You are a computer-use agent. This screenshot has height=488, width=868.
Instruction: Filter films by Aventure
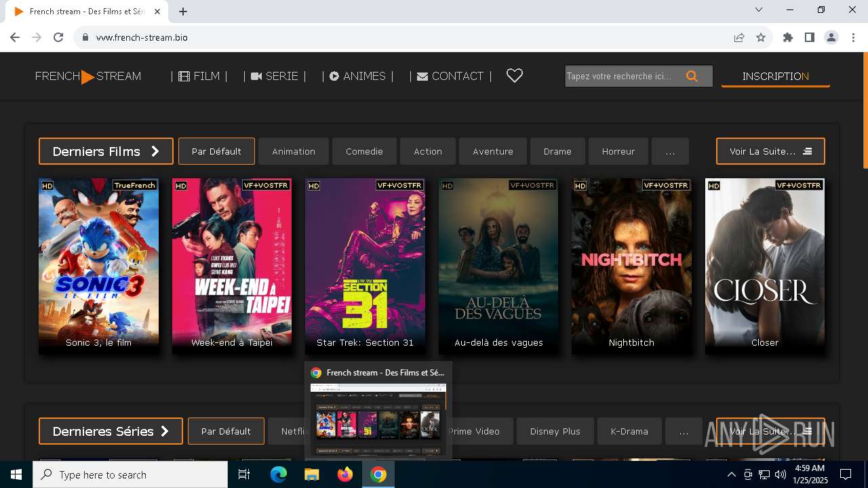(493, 151)
